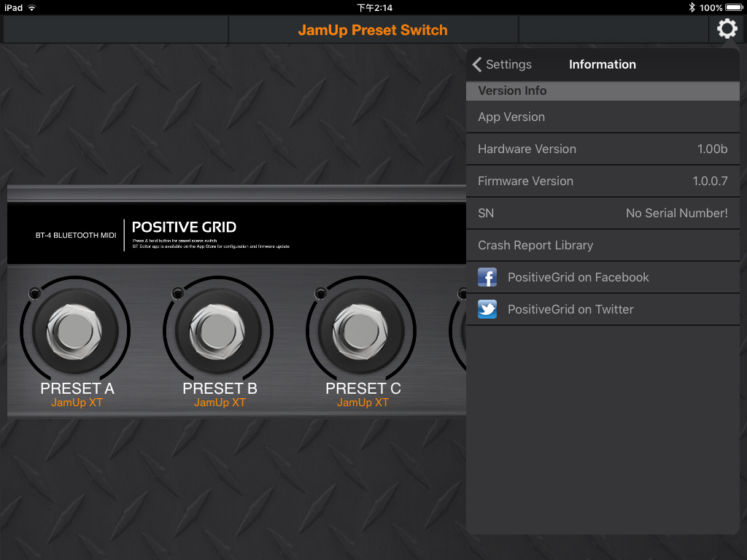Open Crash Report Library
Screen dimensions: 747x560
click(603, 245)
